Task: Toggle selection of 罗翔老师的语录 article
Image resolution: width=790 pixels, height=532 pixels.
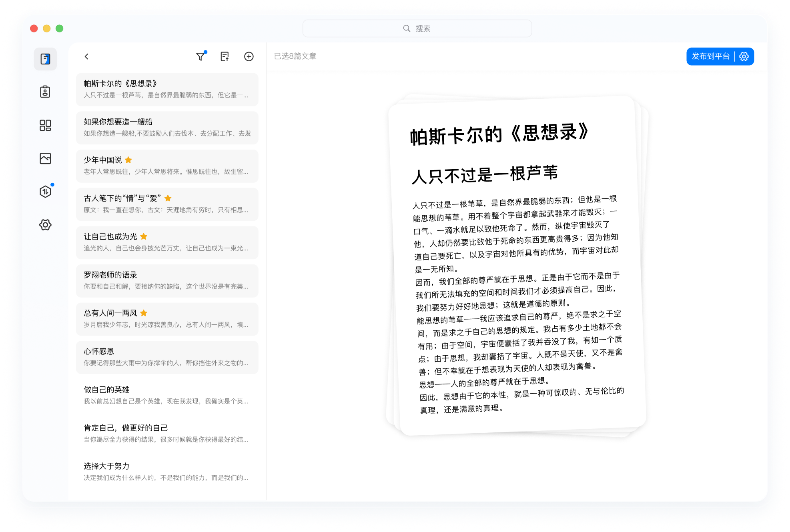Action: 167,280
